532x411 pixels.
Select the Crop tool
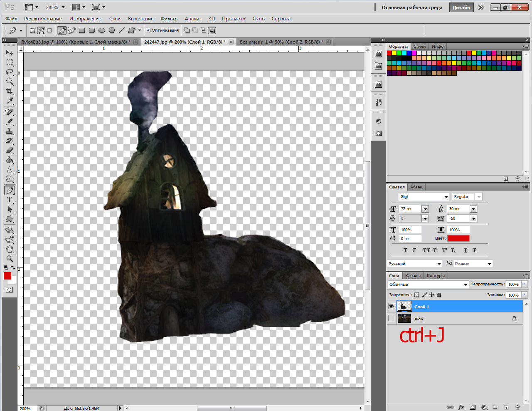(x=10, y=91)
